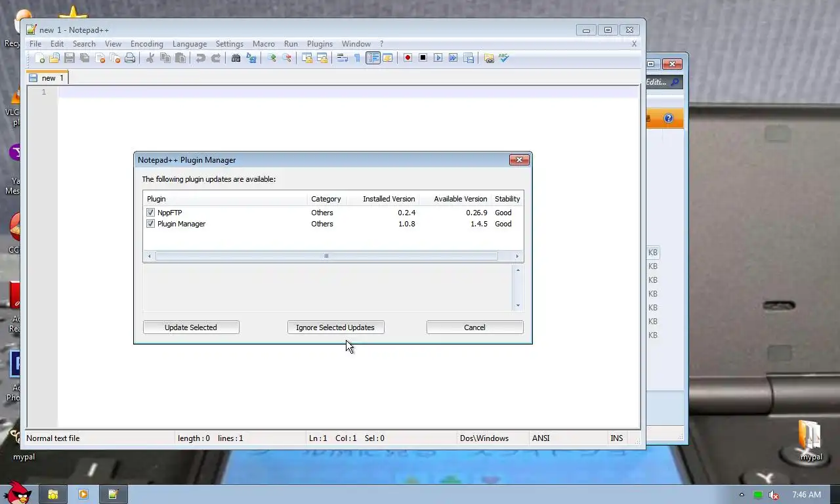The height and width of the screenshot is (504, 840).
Task: Click the ABC spell-check toolbar icon
Action: pyautogui.click(x=504, y=58)
